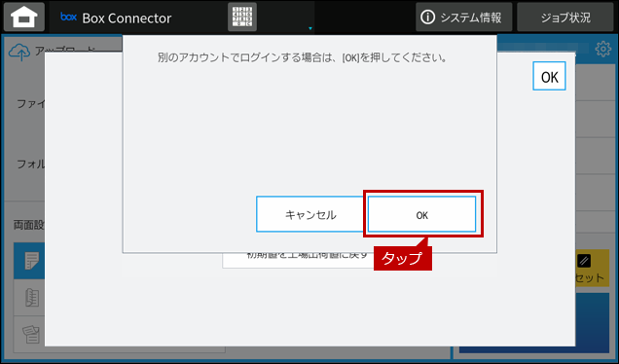Tap the yellow reset button
Screen dimensions: 619x364
pos(592,268)
